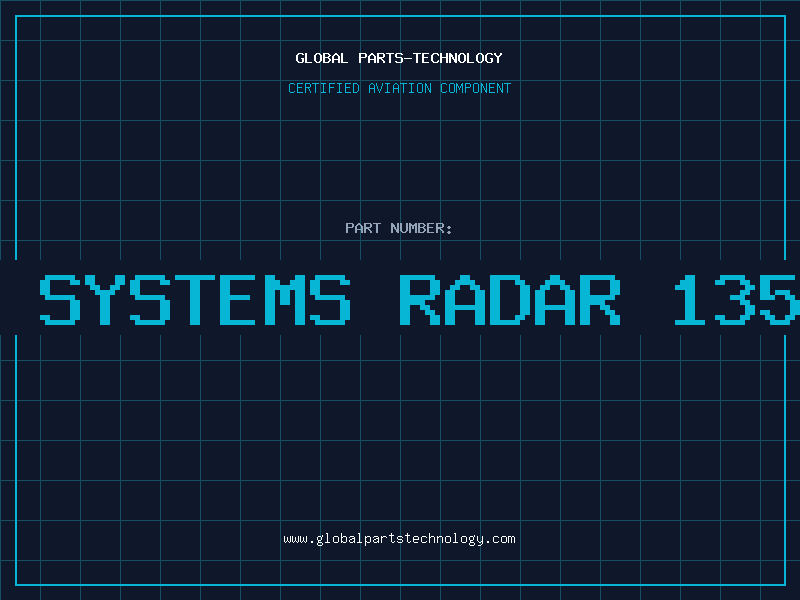The height and width of the screenshot is (600, 800).
Task: Click the word COMPONENT in the subtitle
Action: pyautogui.click(x=476, y=88)
